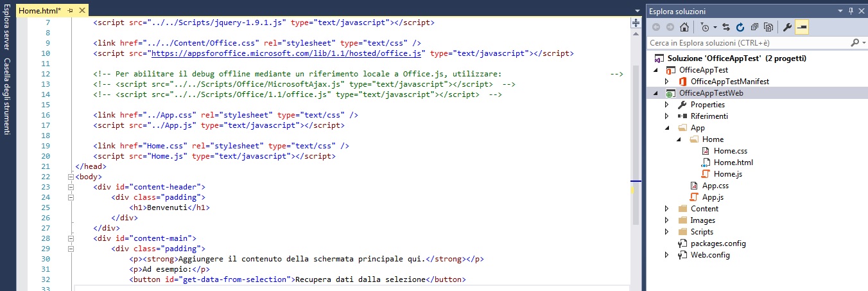The height and width of the screenshot is (291, 868).
Task: Expand the Scripts folder arrow
Action: [x=667, y=232]
